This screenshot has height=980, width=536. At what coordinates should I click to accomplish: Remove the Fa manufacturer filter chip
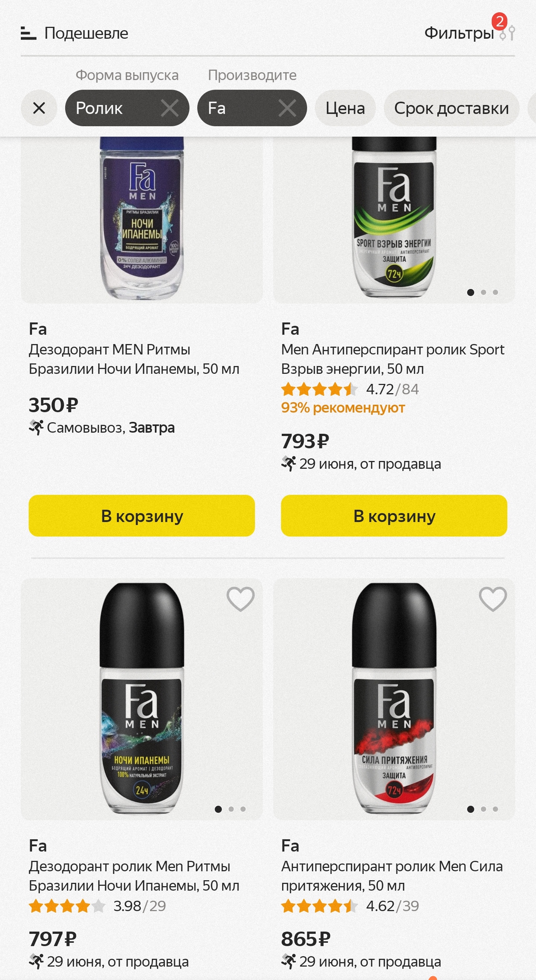pyautogui.click(x=287, y=108)
